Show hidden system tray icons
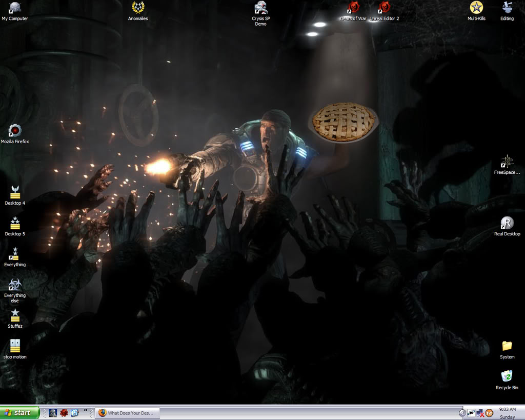 coord(462,413)
